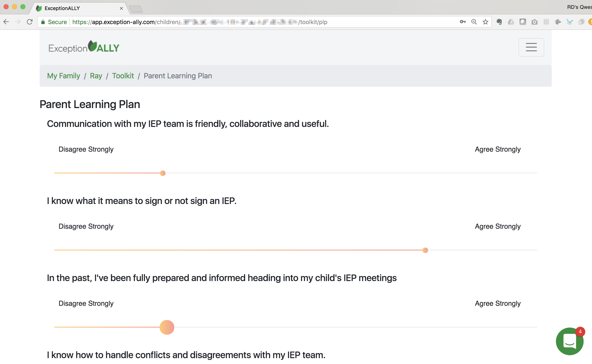This screenshot has width=592, height=364.
Task: Open Ray breadcrumb link
Action: 96,76
